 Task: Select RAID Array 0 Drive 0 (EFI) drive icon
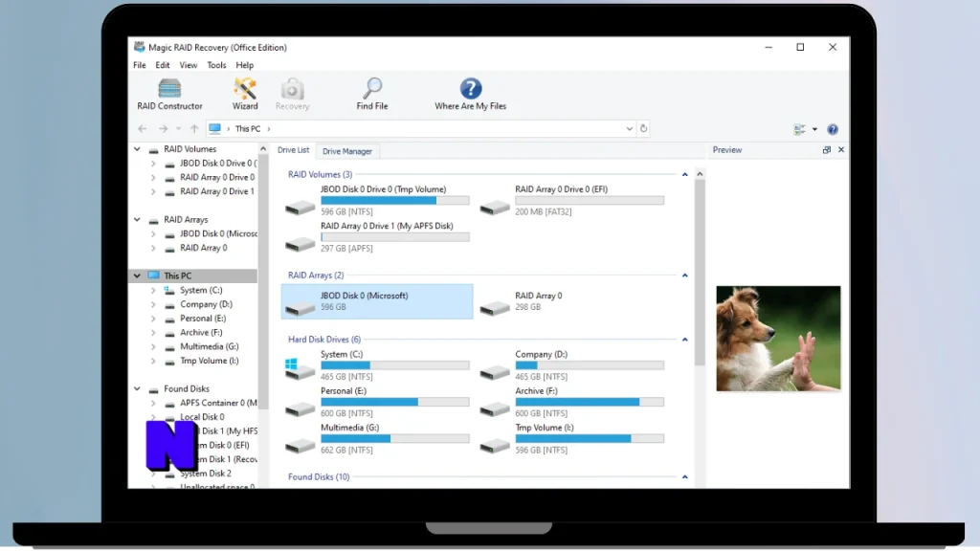(495, 207)
